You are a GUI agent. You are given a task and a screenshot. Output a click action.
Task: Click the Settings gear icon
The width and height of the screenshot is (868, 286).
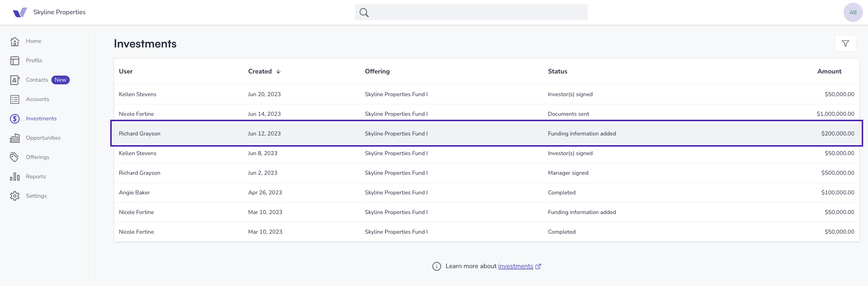(15, 196)
